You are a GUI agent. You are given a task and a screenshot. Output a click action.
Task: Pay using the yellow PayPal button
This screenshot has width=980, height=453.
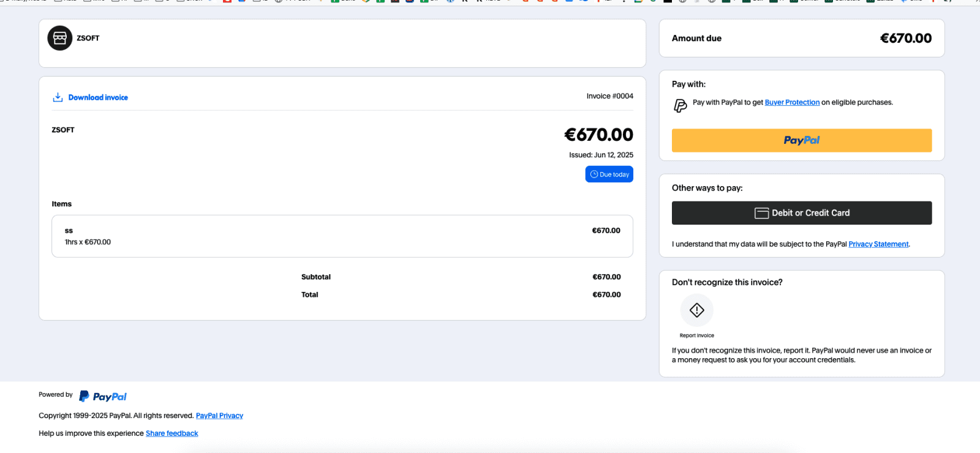coord(802,140)
